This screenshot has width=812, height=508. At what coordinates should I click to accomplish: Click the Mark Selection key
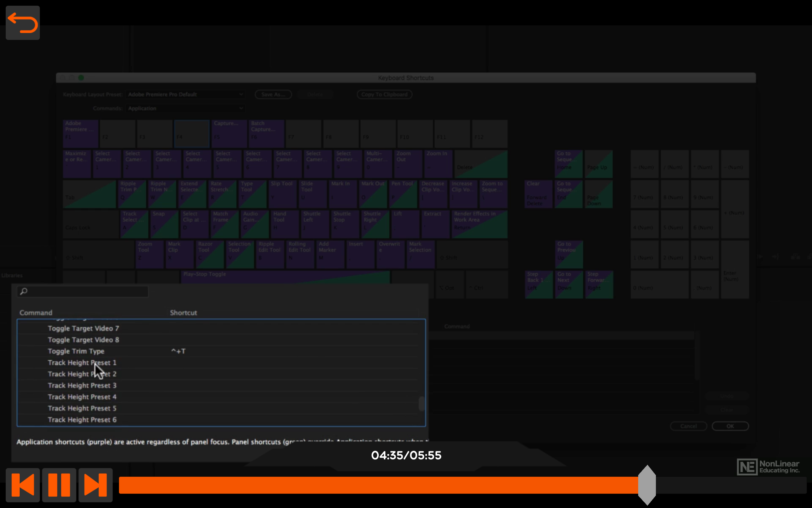point(421,254)
